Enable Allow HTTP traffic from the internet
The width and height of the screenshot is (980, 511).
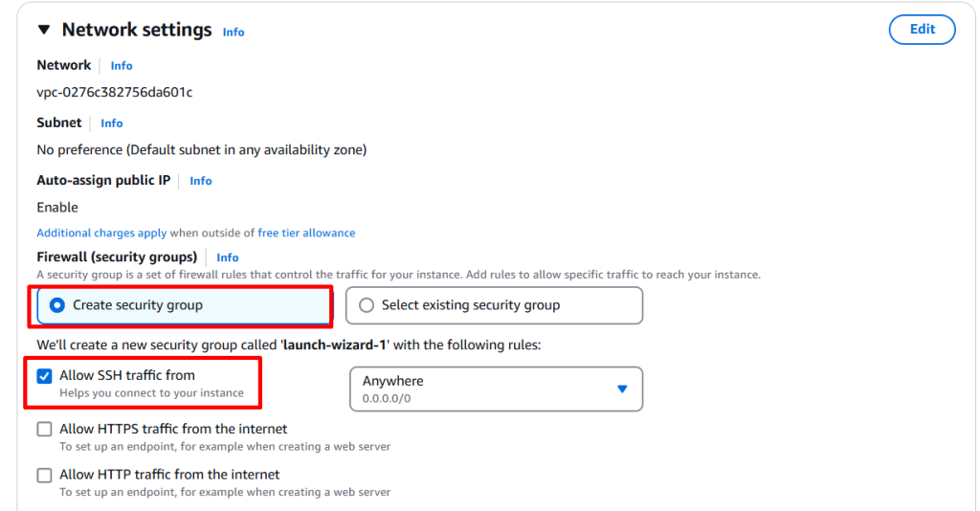(44, 475)
